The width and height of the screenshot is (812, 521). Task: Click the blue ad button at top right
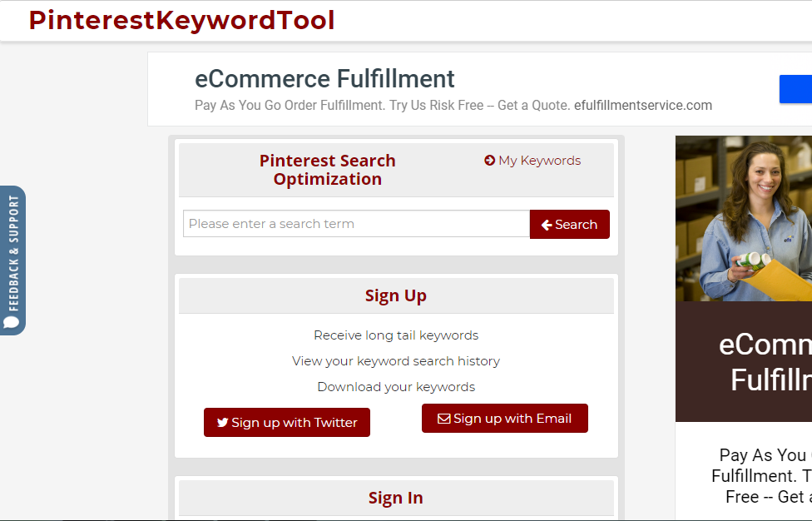tap(796, 89)
